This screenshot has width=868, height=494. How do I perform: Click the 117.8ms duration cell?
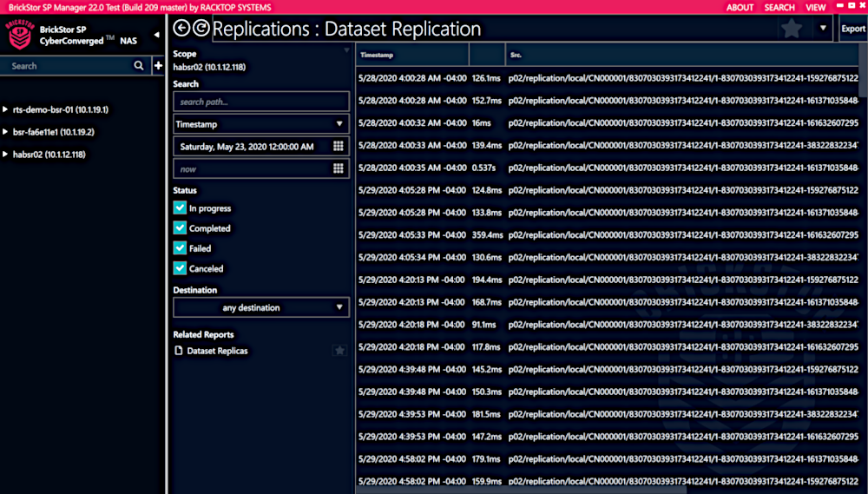tap(486, 346)
